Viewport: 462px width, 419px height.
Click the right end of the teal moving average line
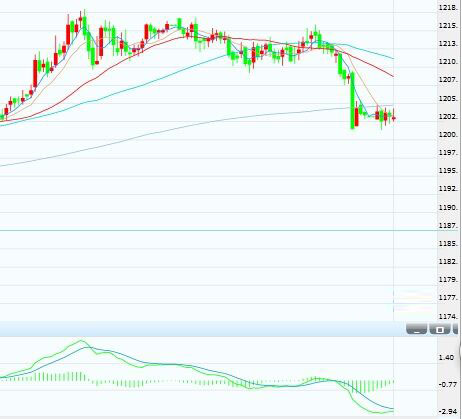[x=392, y=58]
